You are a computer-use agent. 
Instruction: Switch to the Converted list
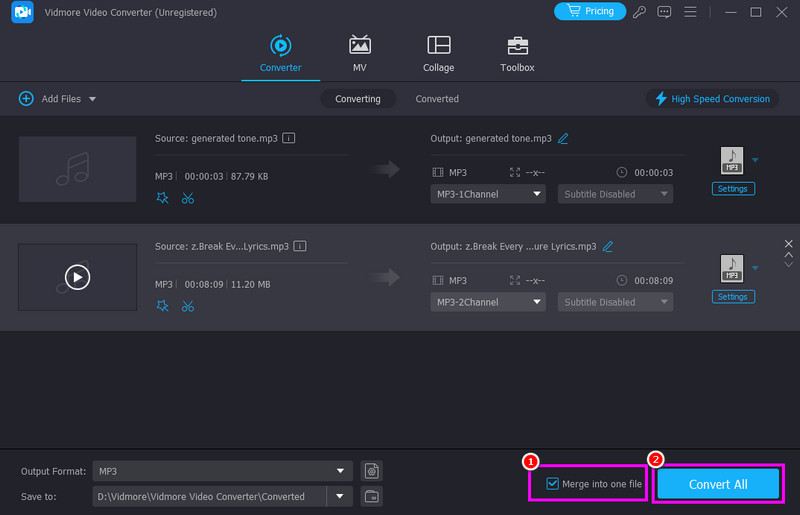point(437,99)
